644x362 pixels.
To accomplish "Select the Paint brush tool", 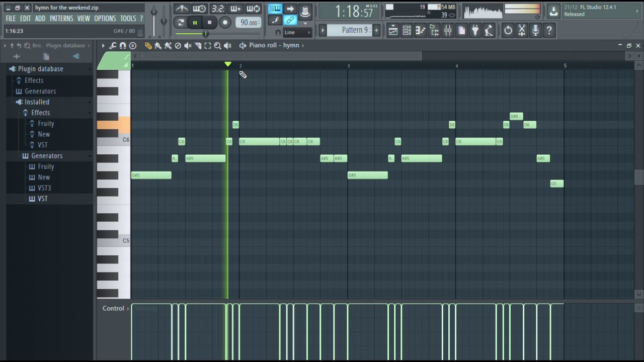I will 158,46.
